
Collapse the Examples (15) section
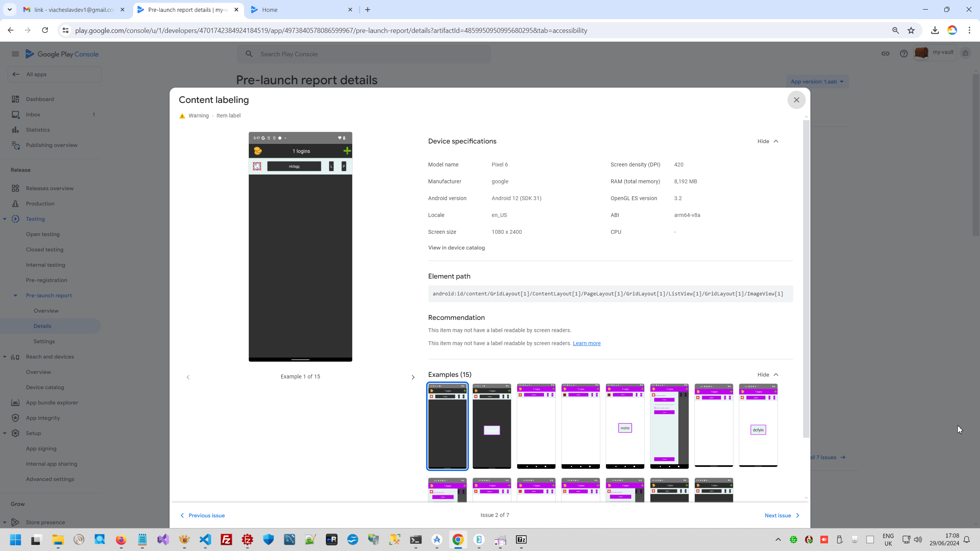coord(768,375)
